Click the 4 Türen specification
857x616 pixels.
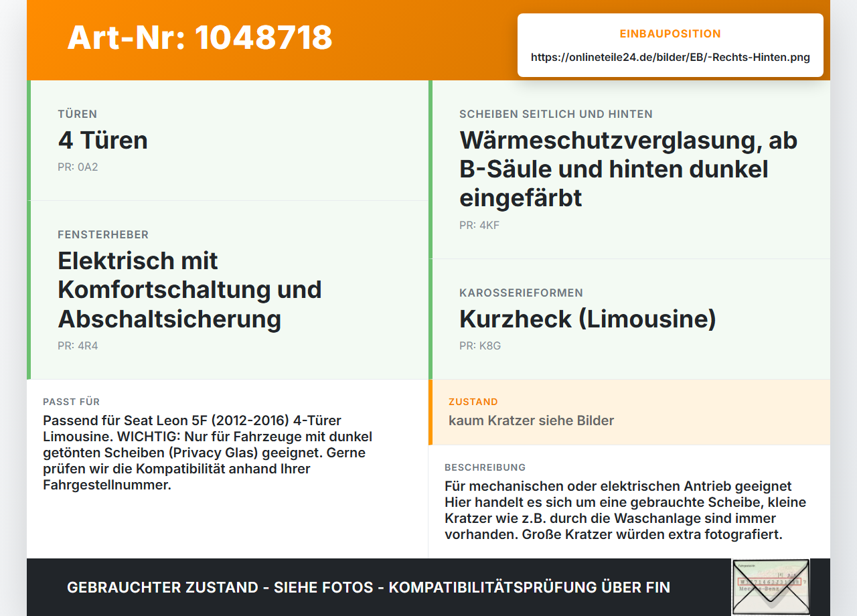coord(103,140)
